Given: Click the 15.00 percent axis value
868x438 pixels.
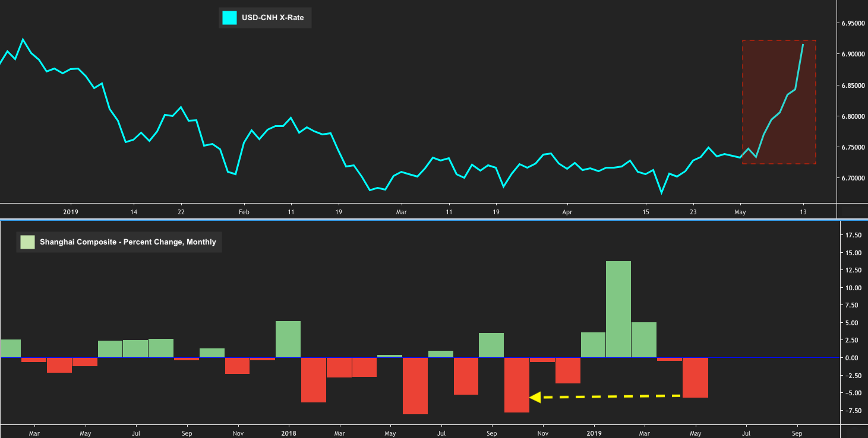Looking at the screenshot, I should coord(853,253).
